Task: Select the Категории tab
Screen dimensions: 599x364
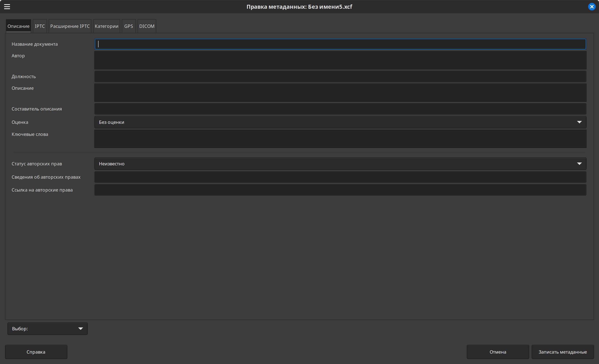Action: pyautogui.click(x=106, y=26)
